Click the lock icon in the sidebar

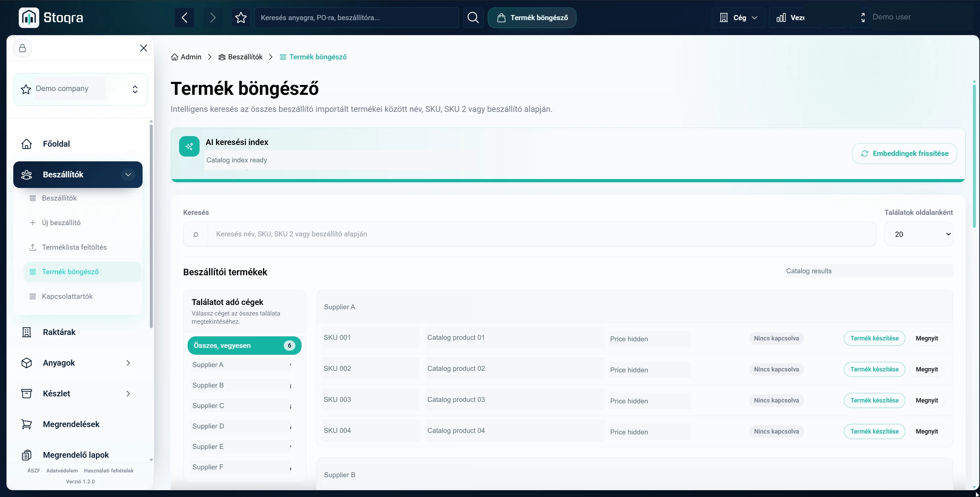point(23,48)
